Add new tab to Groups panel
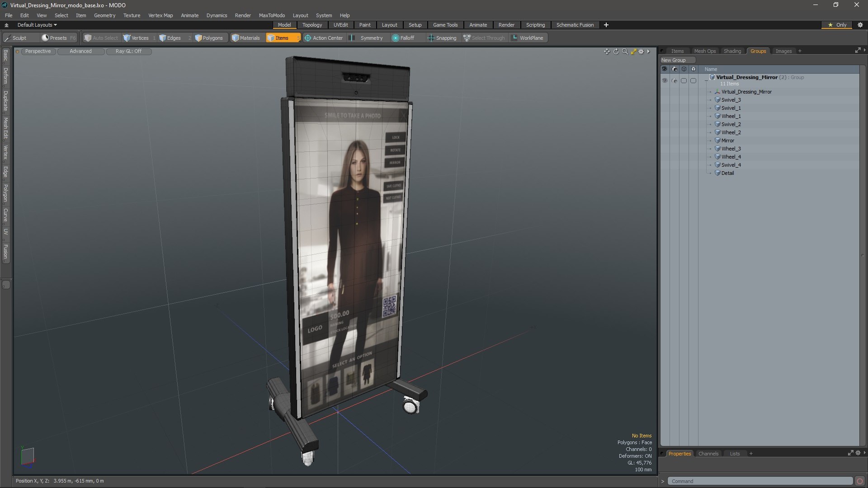Viewport: 868px width, 488px height. pos(800,51)
